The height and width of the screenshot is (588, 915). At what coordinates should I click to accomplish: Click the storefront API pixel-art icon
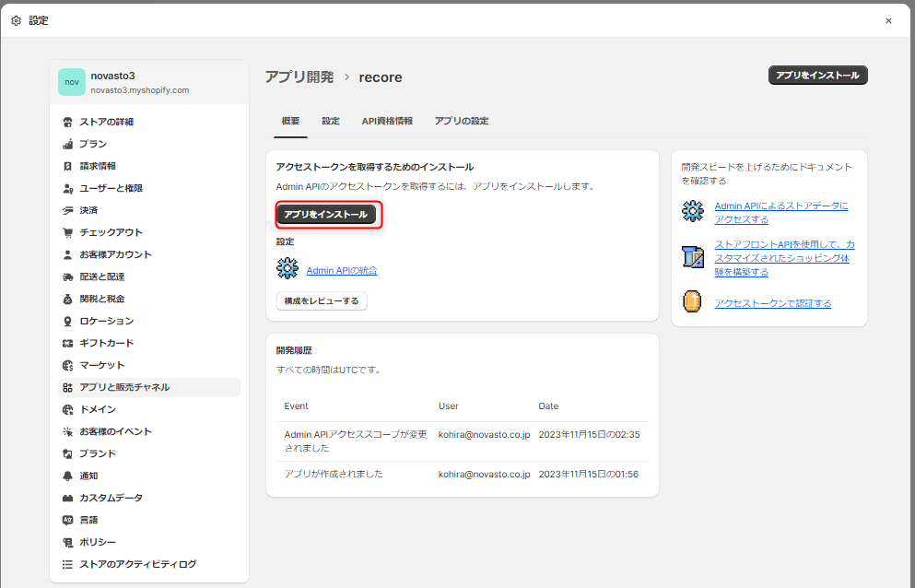pos(693,257)
